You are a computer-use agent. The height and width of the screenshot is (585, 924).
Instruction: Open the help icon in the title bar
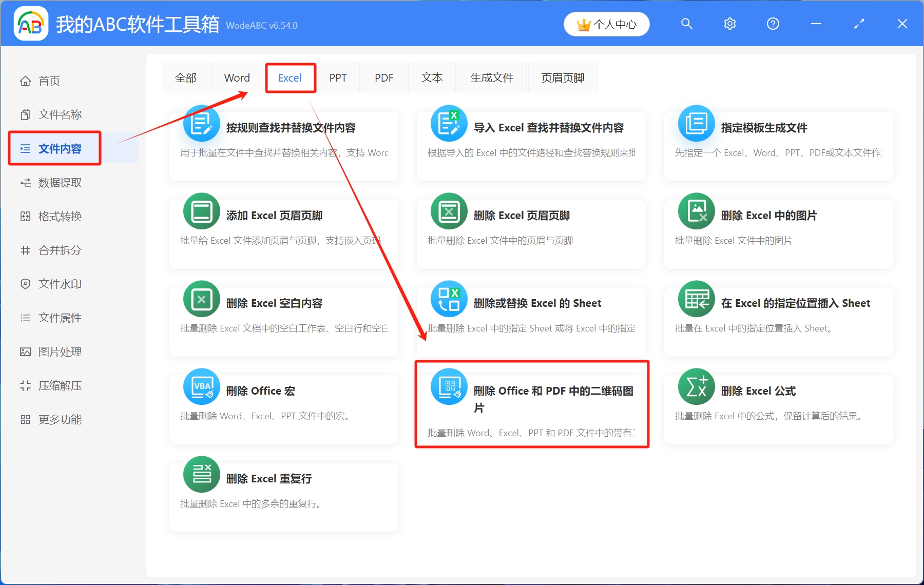tap(773, 24)
